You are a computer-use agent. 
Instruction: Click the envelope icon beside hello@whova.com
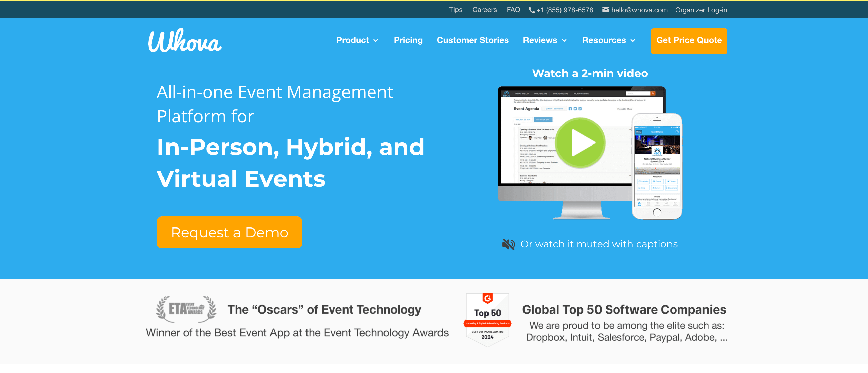coord(606,9)
